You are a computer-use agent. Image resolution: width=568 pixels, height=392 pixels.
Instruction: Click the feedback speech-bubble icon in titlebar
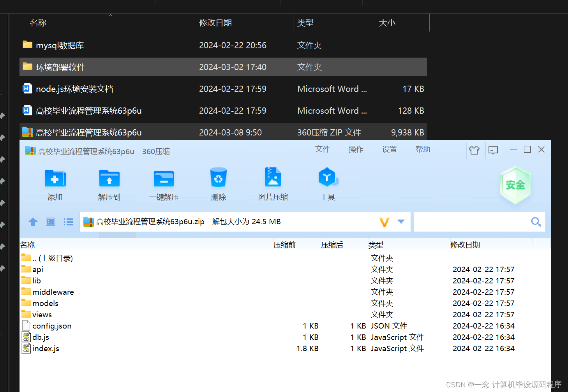coord(493,149)
